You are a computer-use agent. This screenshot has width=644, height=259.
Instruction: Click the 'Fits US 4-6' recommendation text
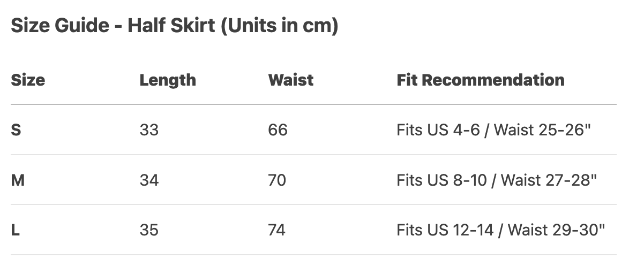tap(438, 130)
